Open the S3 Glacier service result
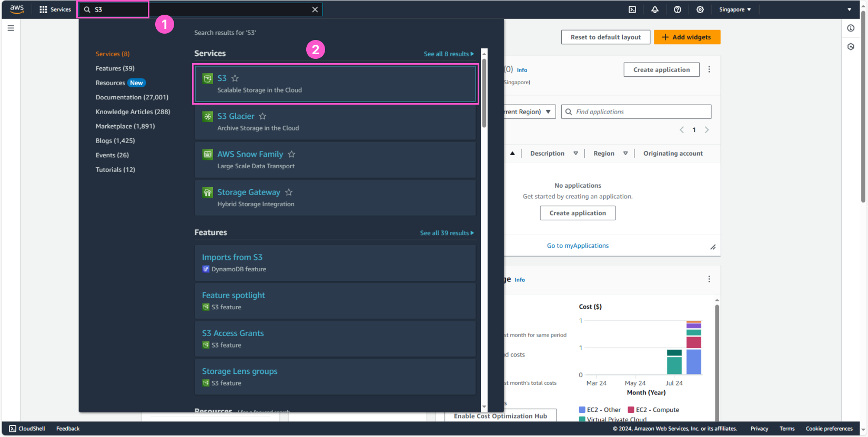 pos(336,122)
